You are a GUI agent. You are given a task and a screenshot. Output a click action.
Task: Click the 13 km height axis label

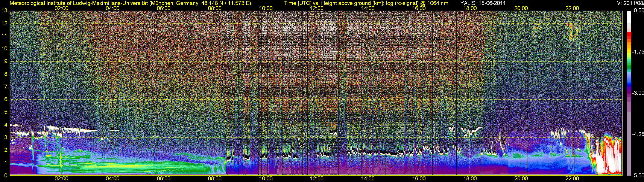tap(5, 11)
